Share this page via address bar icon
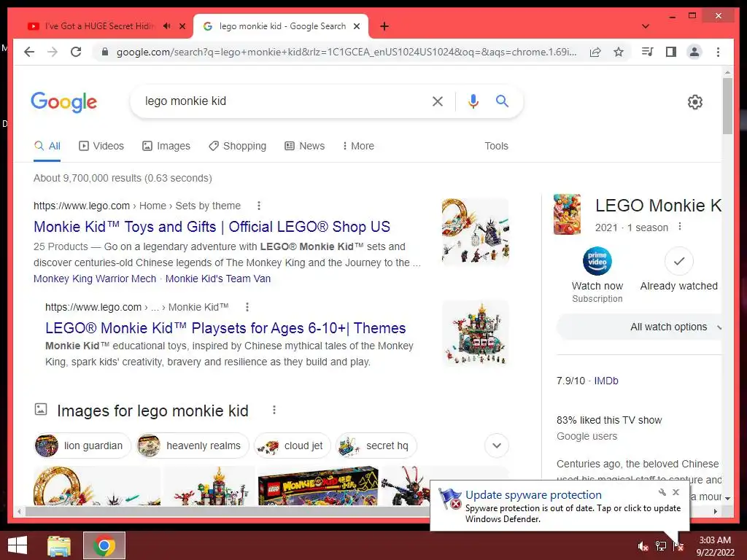Image resolution: width=747 pixels, height=560 pixels. click(595, 52)
